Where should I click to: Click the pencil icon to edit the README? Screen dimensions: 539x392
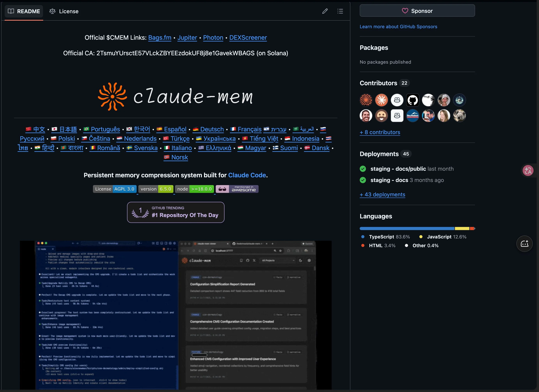click(x=325, y=11)
